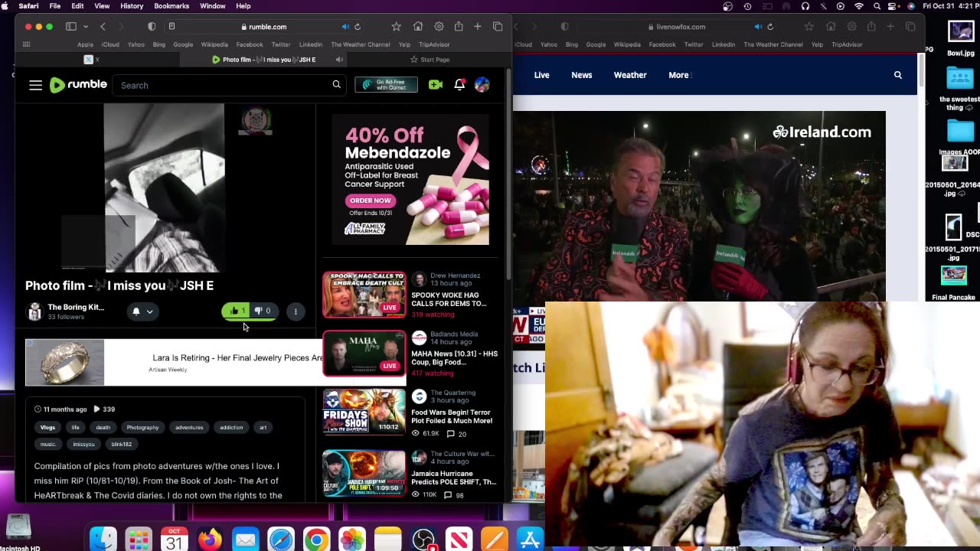Open the Rumble hamburger menu

(36, 85)
